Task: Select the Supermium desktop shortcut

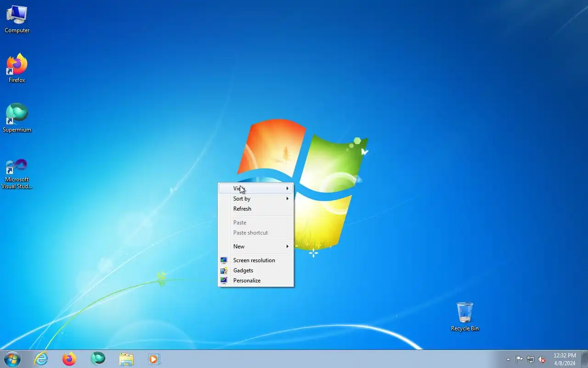Action: point(17,118)
